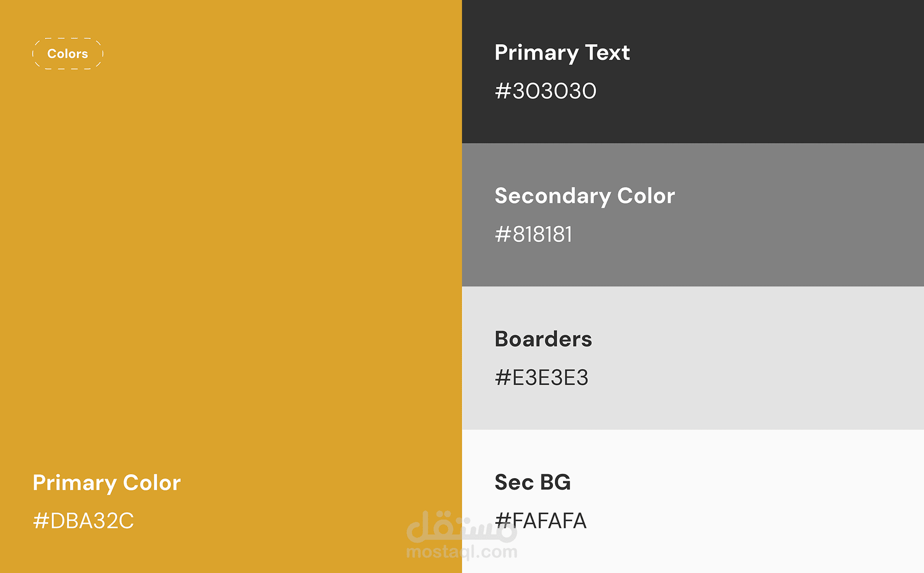The width and height of the screenshot is (924, 573).
Task: Click the dashed Colors badge
Action: [68, 53]
